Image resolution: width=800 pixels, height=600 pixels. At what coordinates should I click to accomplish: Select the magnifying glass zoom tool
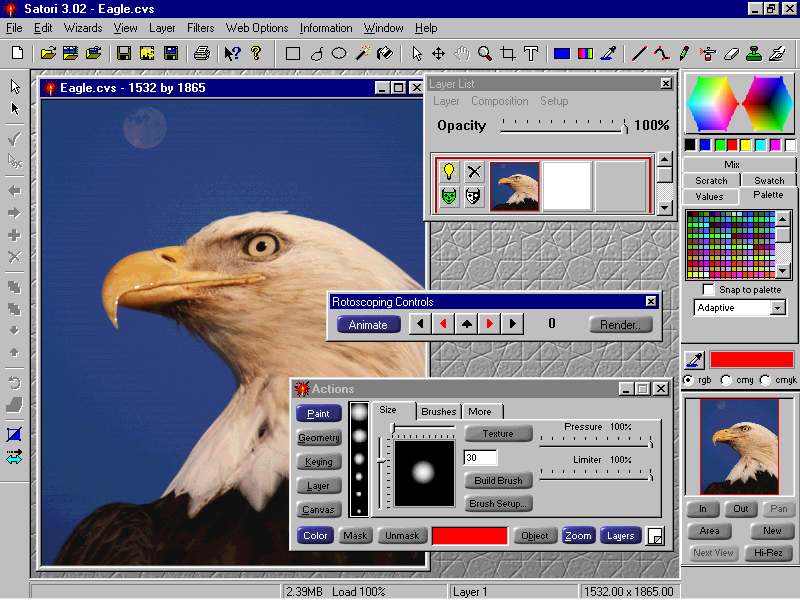pos(485,53)
